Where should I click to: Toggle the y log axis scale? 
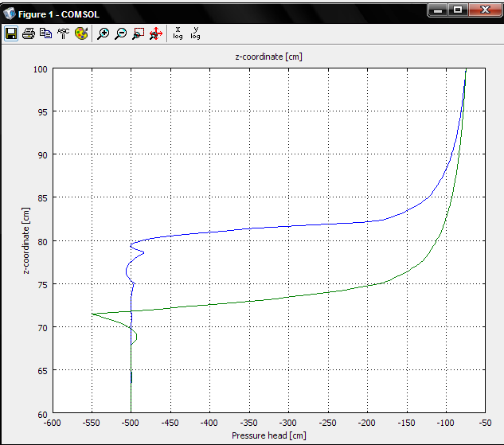click(195, 33)
